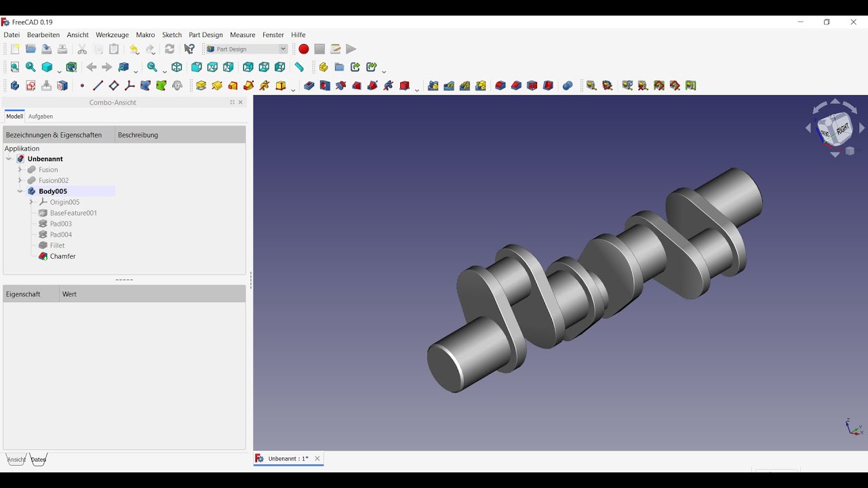The image size is (868, 488).
Task: Create a new document
Action: [15, 49]
